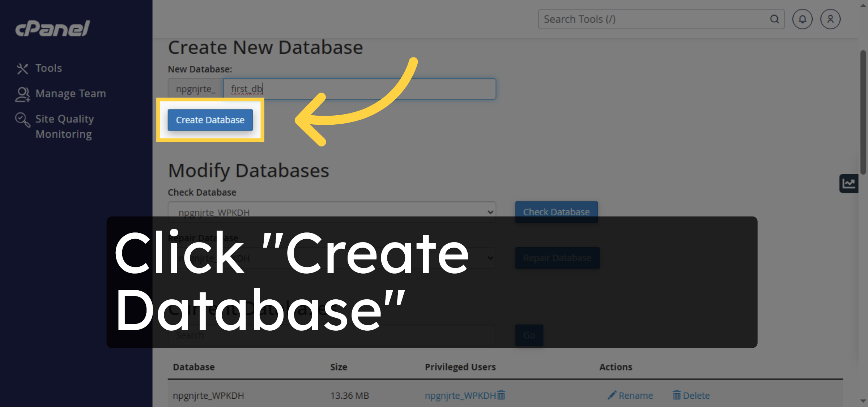Open the notification bell icon

[802, 19]
